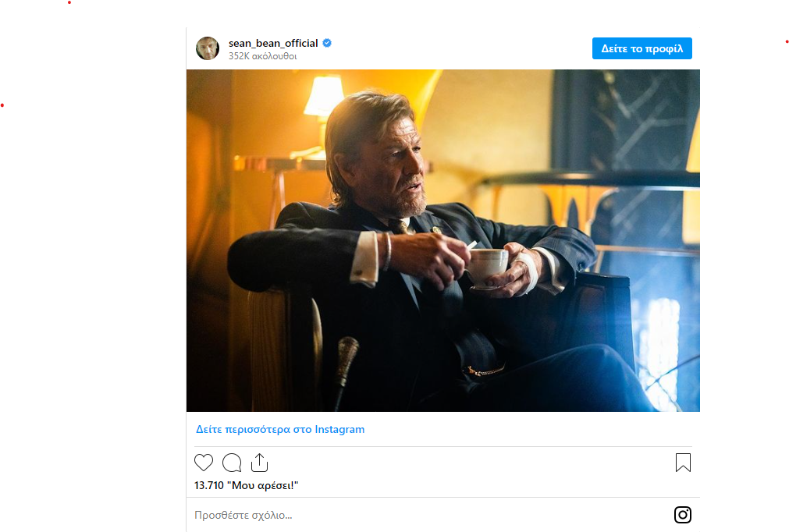This screenshot has height=532, width=789.
Task: Click the cane handle in the photo
Action: (347, 353)
